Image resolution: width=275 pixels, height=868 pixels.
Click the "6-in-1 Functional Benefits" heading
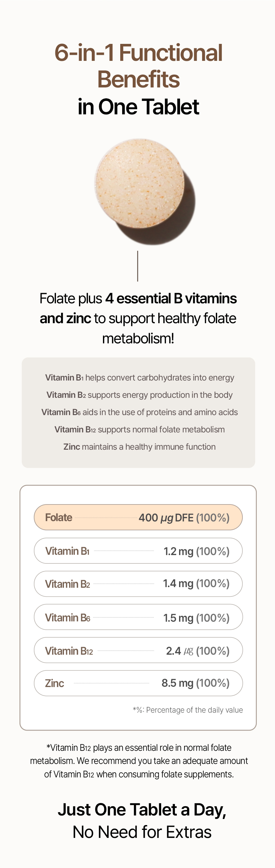pyautogui.click(x=138, y=66)
